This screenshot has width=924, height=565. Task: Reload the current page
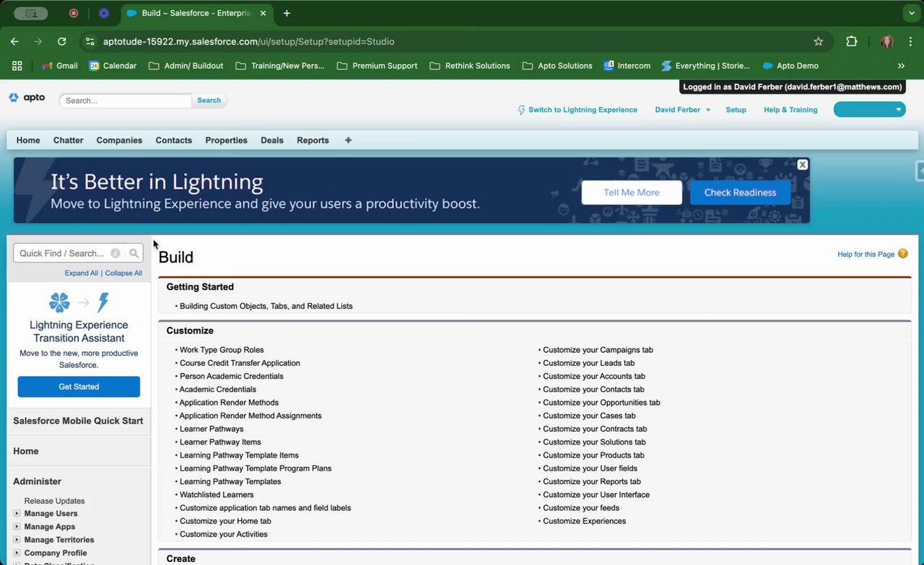point(62,42)
